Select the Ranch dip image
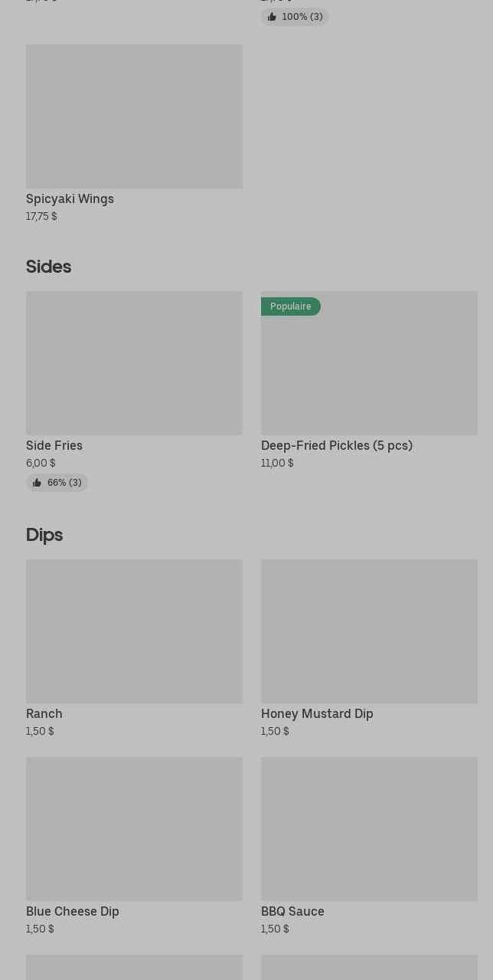The width and height of the screenshot is (493, 980). [134, 631]
